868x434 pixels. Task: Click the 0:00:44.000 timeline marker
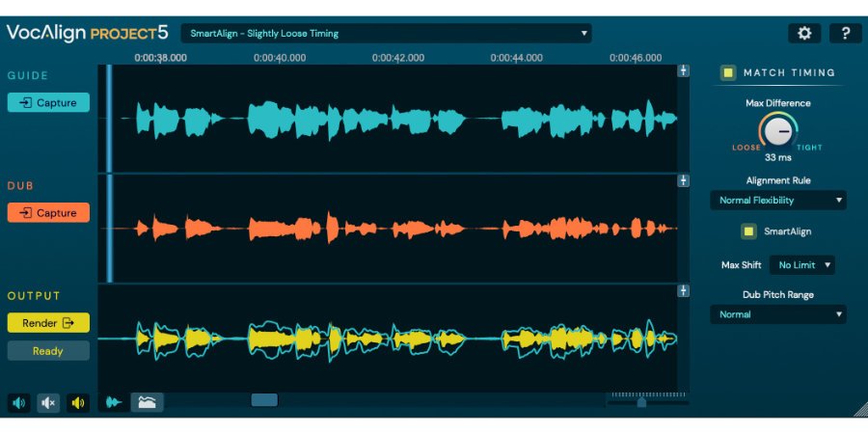point(517,58)
